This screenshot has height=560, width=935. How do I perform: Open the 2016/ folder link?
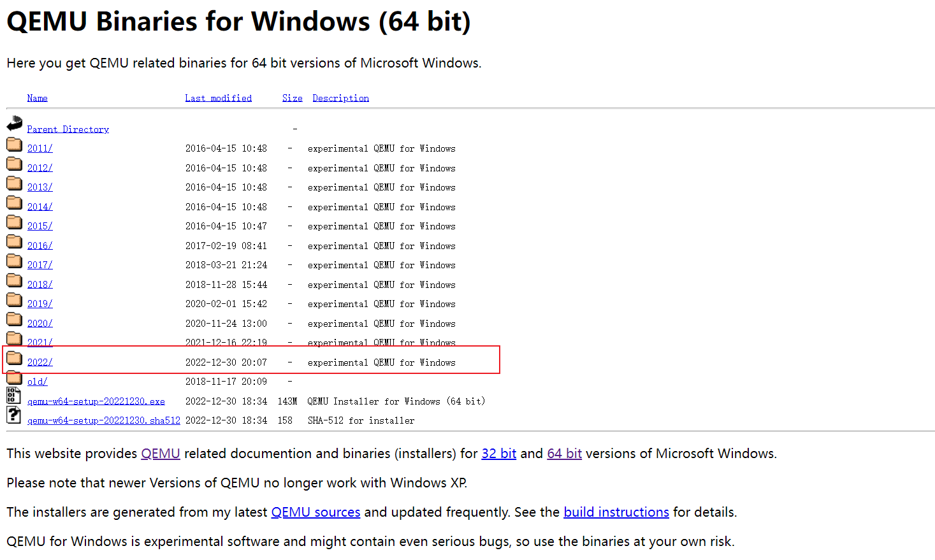[x=40, y=246]
